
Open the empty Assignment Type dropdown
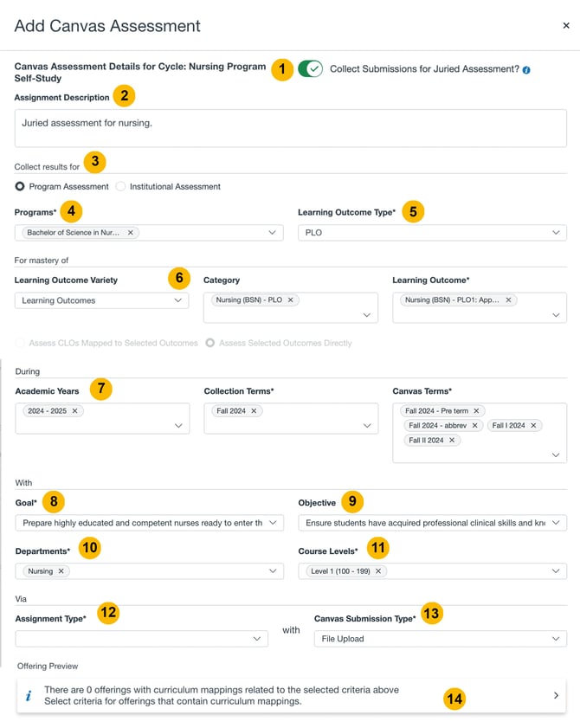coord(141,639)
